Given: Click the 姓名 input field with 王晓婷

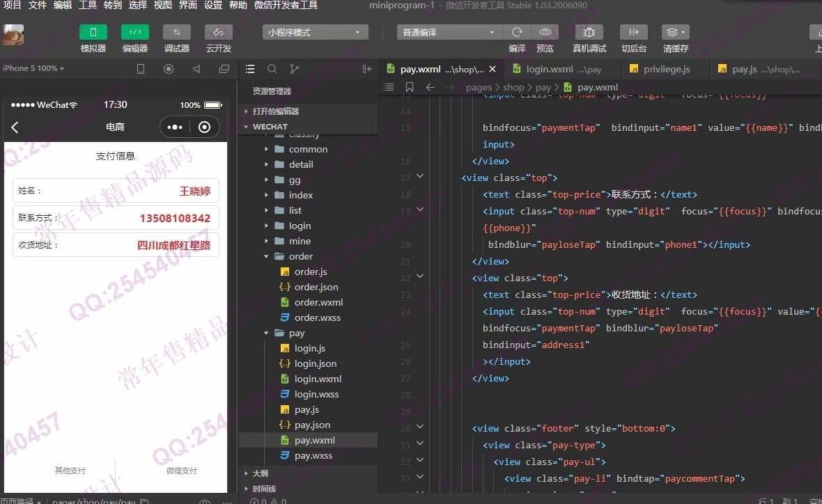Looking at the screenshot, I should point(116,191).
